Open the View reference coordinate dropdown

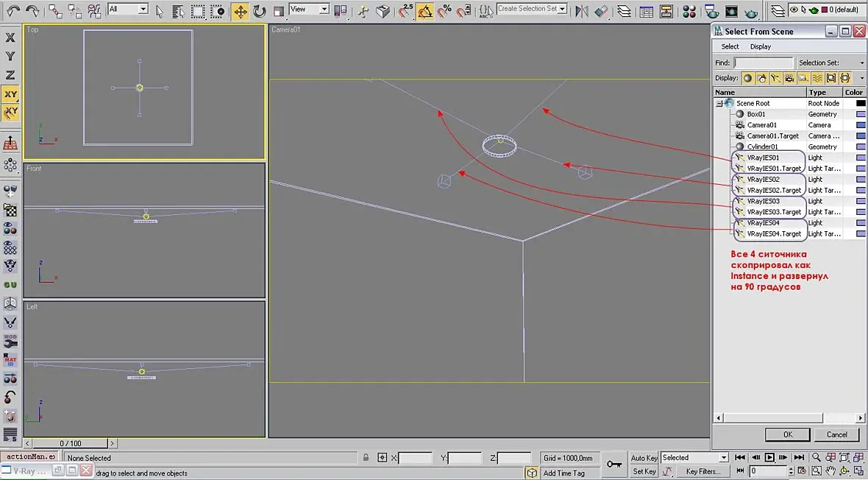coord(309,9)
